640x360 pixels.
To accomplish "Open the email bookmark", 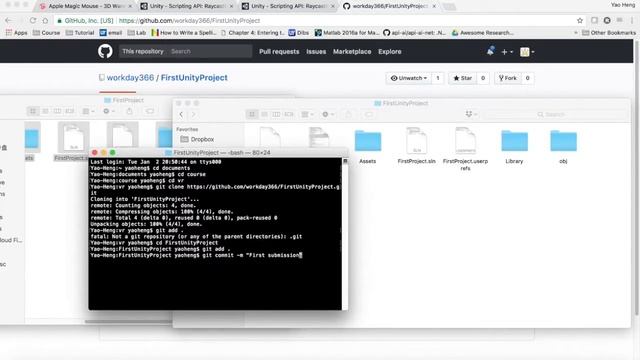I will click(x=111, y=33).
